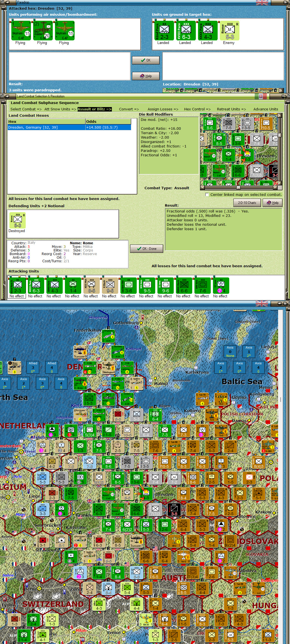The image size is (290, 644).
Task: Open the 2-D-10 Charts
Action: (x=247, y=203)
